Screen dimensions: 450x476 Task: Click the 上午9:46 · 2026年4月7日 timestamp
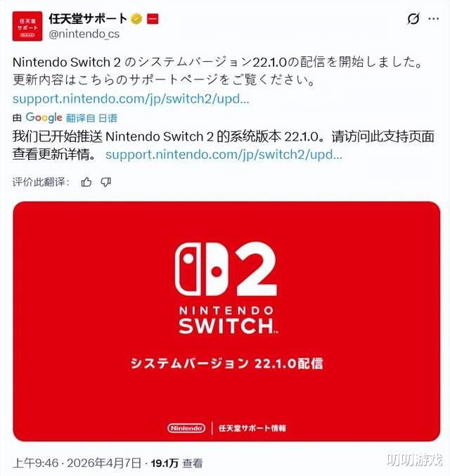pyautogui.click(x=77, y=463)
